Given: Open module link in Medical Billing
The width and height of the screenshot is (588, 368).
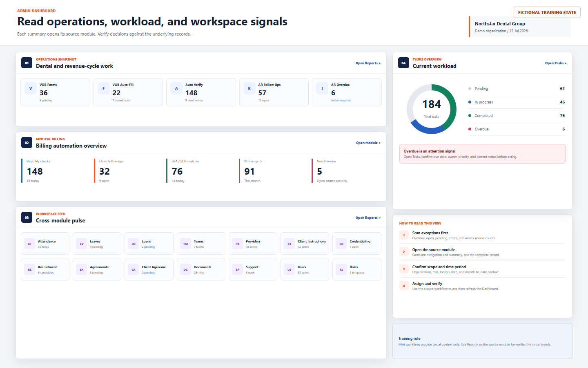Looking at the screenshot, I should point(368,143).
